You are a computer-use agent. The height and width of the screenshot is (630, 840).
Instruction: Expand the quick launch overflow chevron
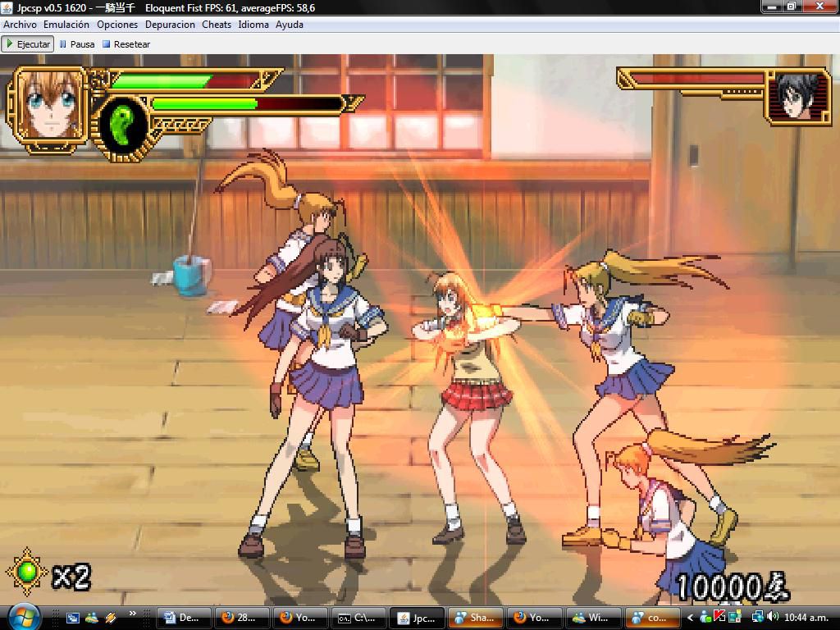point(132,614)
